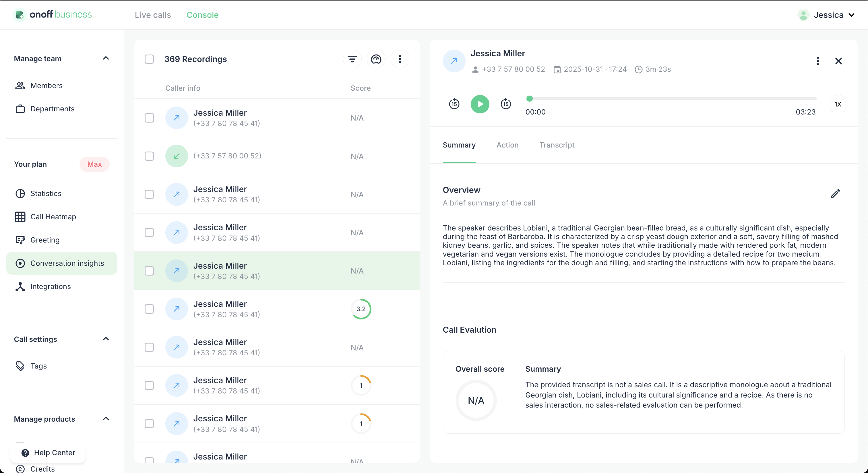The image size is (868, 473).
Task: Open the Help Center
Action: (x=48, y=452)
